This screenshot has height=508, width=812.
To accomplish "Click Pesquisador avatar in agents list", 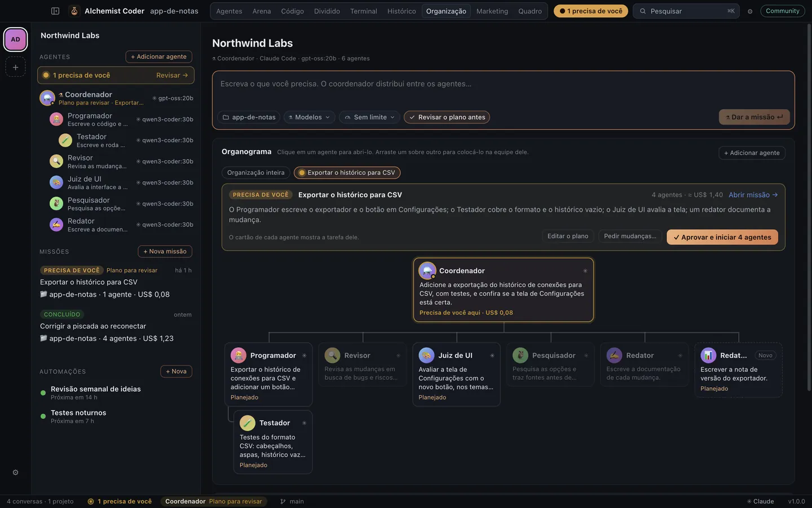I will coord(56,203).
